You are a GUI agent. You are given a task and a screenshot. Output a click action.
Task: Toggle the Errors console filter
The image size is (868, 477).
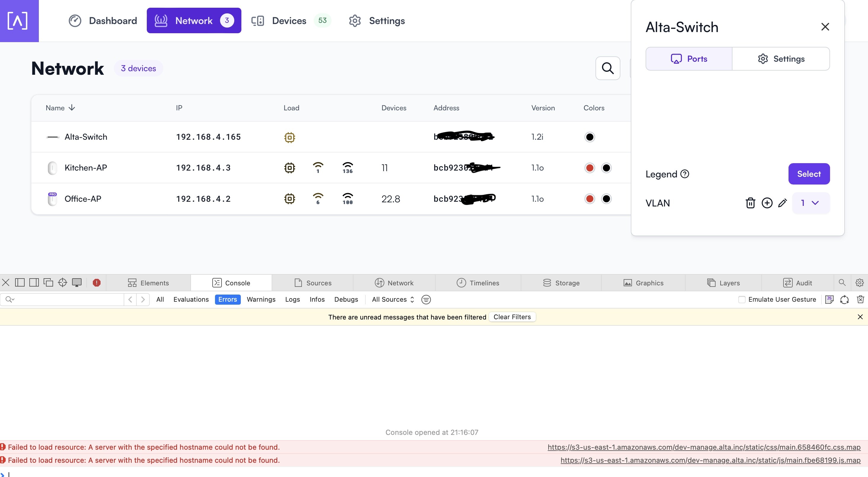[x=227, y=299]
